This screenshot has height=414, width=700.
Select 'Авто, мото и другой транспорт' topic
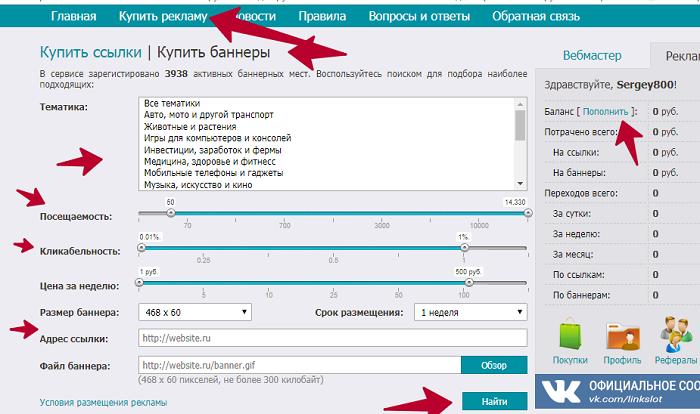click(x=208, y=115)
